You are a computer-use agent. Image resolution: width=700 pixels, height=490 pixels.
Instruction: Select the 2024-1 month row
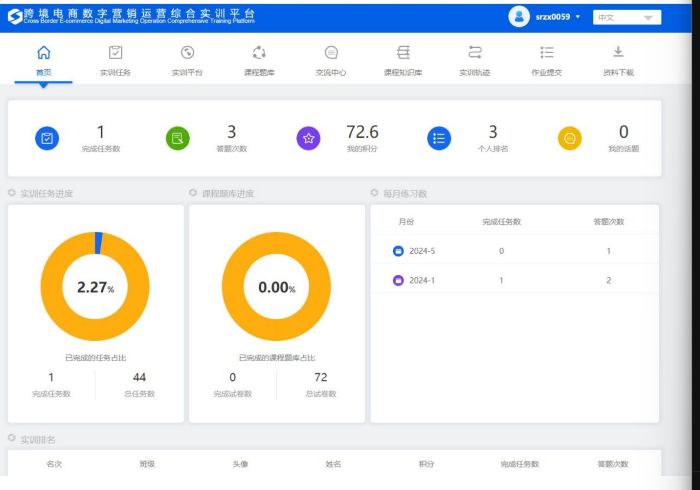point(420,280)
